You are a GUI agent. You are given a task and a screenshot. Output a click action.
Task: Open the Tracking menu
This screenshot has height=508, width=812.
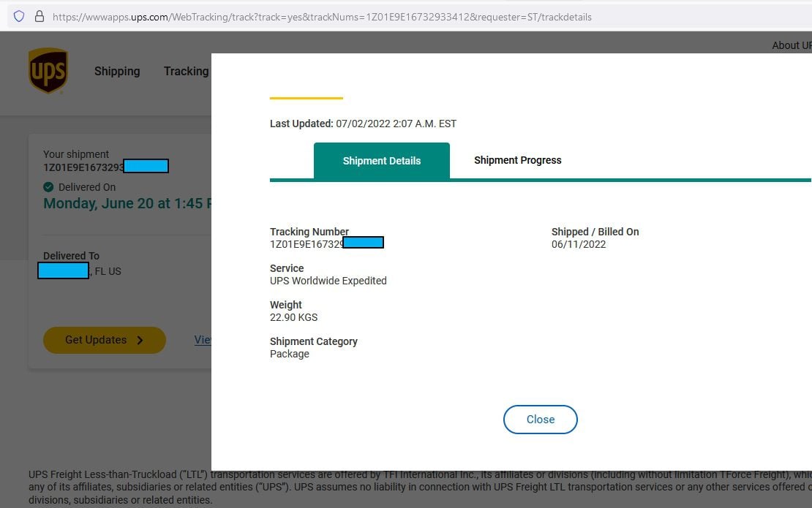(x=186, y=72)
